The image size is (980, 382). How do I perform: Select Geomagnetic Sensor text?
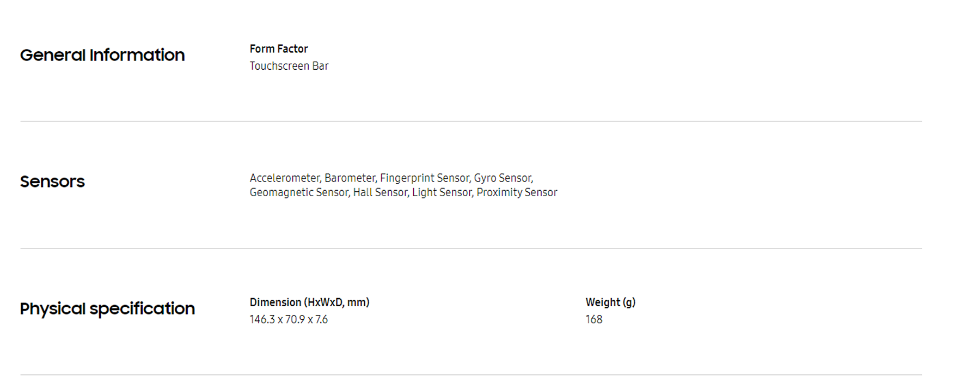[x=298, y=192]
